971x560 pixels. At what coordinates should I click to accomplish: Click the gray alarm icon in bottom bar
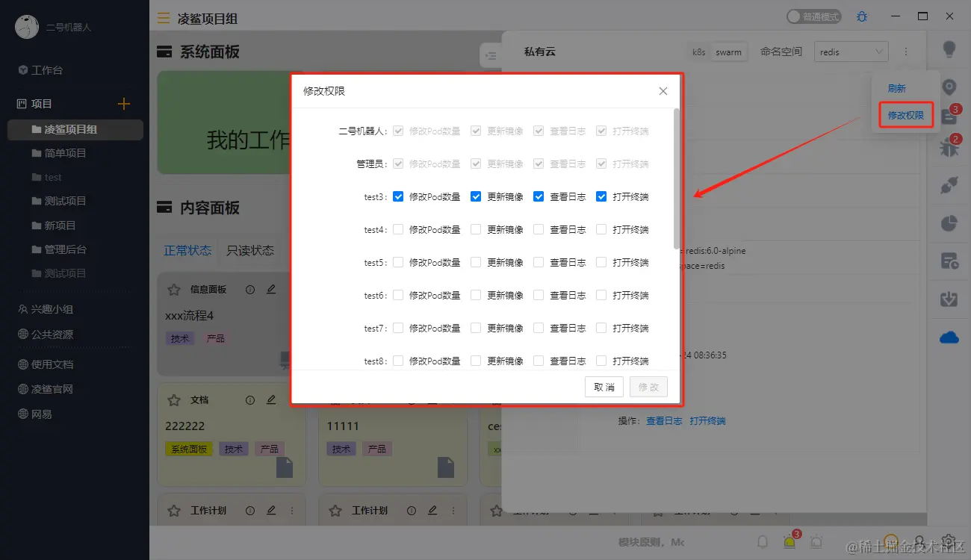tap(816, 542)
